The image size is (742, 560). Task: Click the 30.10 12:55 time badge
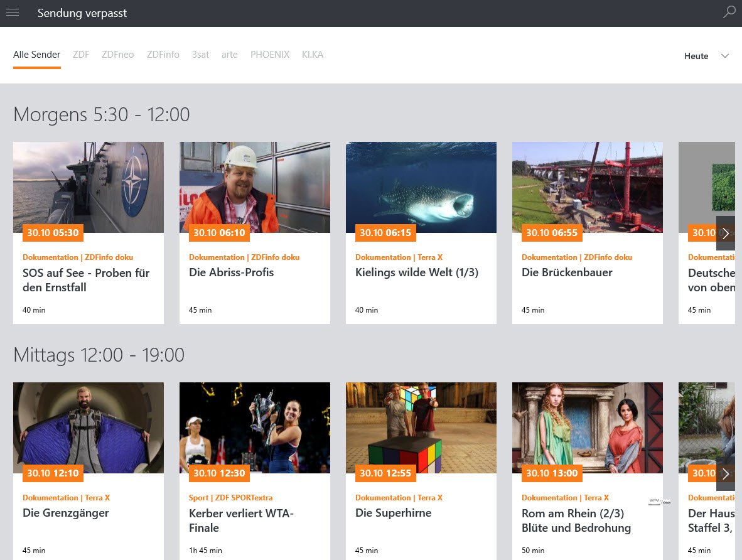pos(385,473)
